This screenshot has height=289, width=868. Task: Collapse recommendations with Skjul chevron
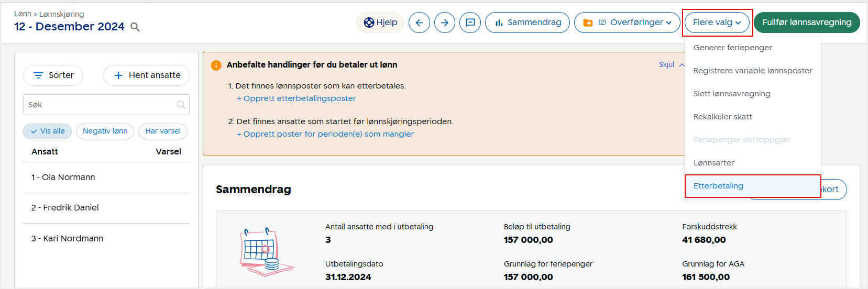point(671,64)
